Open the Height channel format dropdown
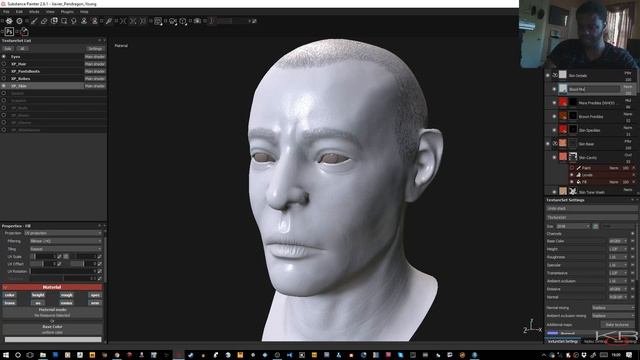The width and height of the screenshot is (640, 360). [x=618, y=249]
